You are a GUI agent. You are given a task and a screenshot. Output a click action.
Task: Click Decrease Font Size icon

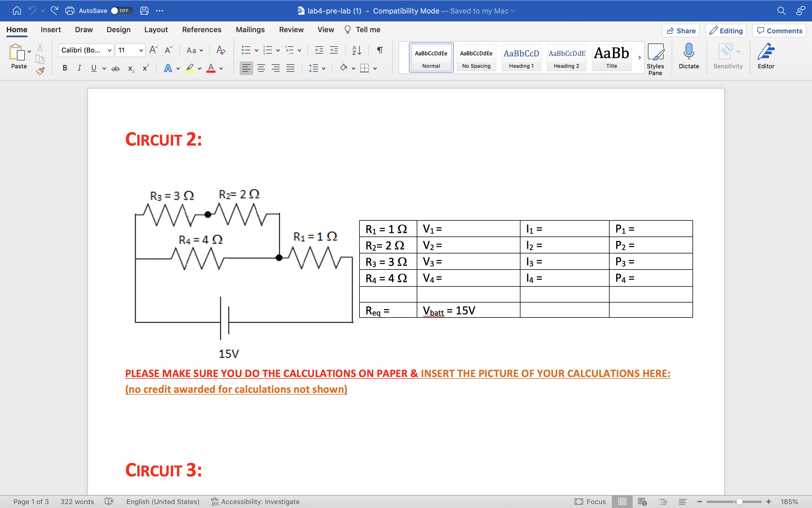(168, 51)
